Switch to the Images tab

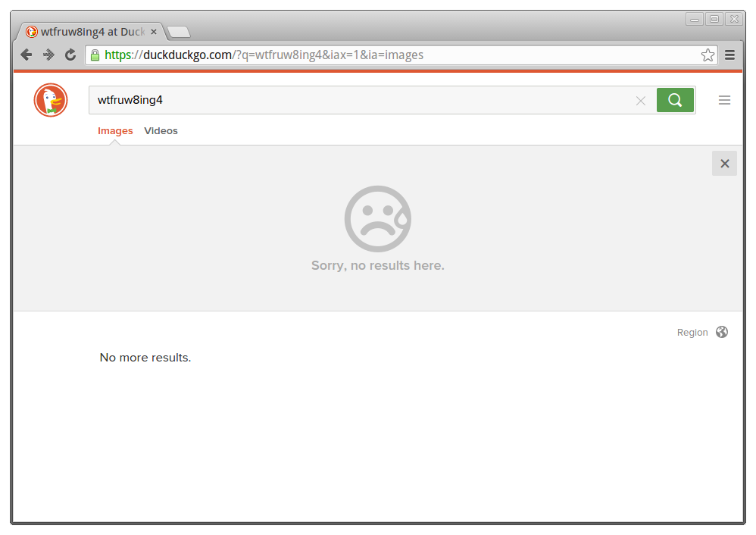coord(115,131)
